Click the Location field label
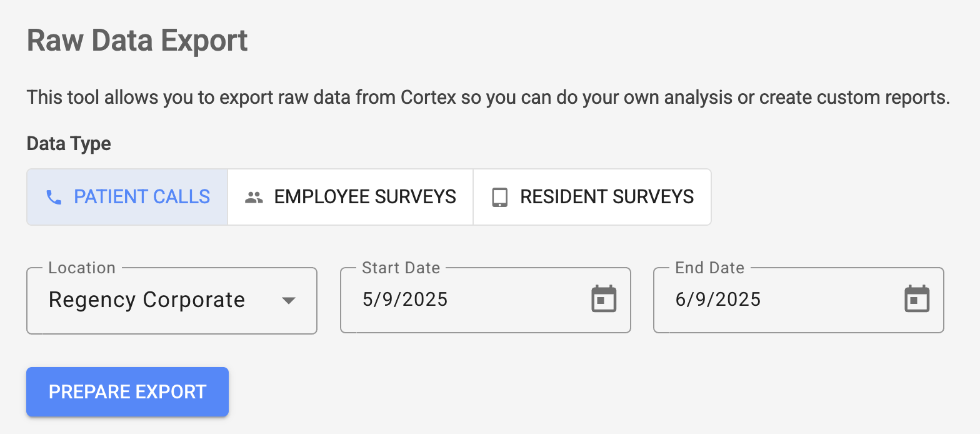Image resolution: width=980 pixels, height=434 pixels. tap(82, 268)
